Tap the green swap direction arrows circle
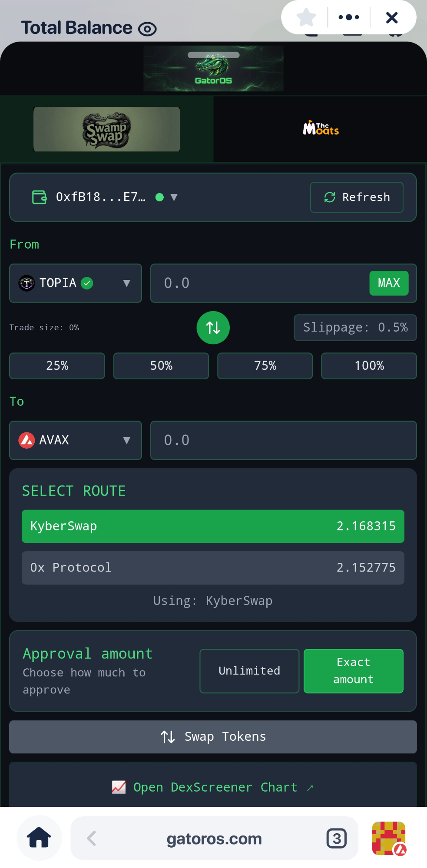Viewport: 427px width, 868px height. [x=213, y=328]
